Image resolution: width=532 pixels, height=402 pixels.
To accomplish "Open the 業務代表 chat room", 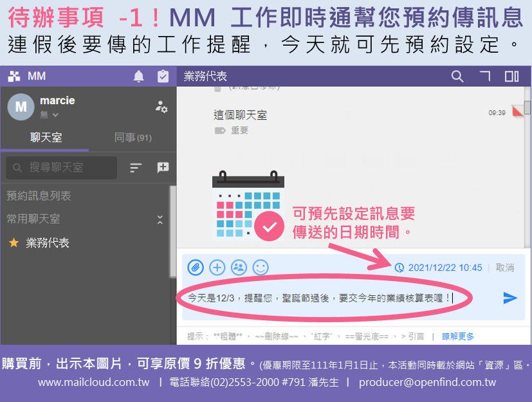I will pyautogui.click(x=48, y=242).
